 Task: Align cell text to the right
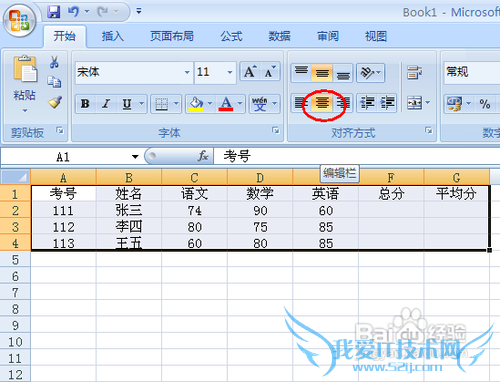pyautogui.click(x=343, y=103)
